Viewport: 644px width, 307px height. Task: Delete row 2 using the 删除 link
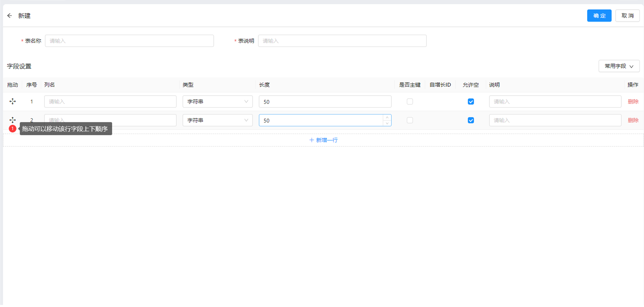(632, 120)
